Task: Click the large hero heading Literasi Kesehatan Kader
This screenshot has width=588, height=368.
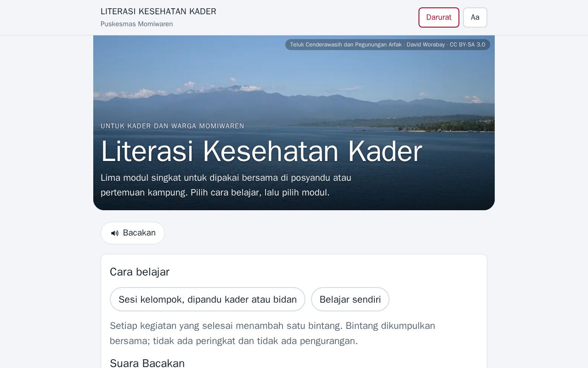Action: [x=261, y=151]
